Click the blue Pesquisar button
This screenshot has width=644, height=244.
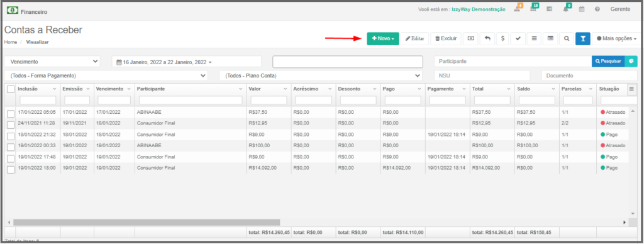[x=608, y=61]
